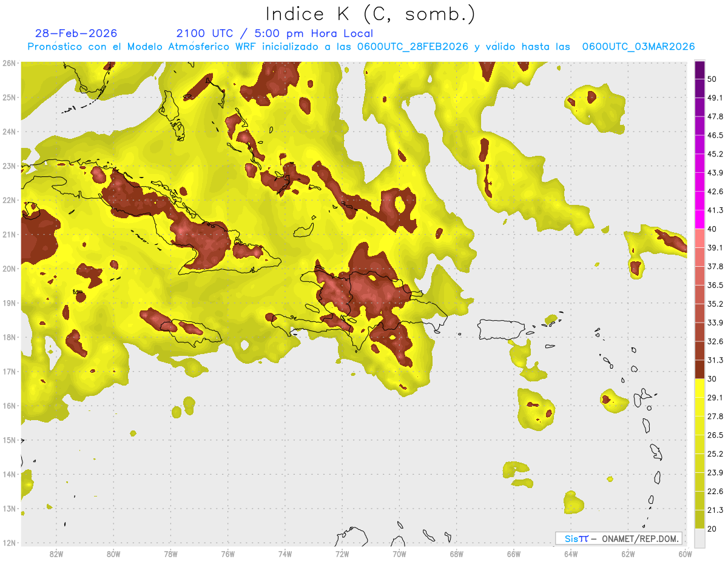728x562 pixels.
Task: Click the colorbar value label 23.9
Action: coord(715,473)
